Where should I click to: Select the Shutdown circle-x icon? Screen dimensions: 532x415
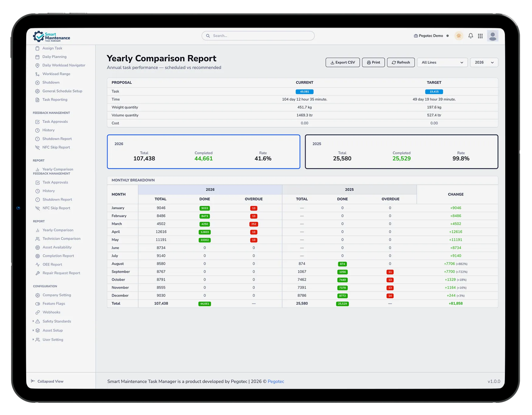(37, 83)
